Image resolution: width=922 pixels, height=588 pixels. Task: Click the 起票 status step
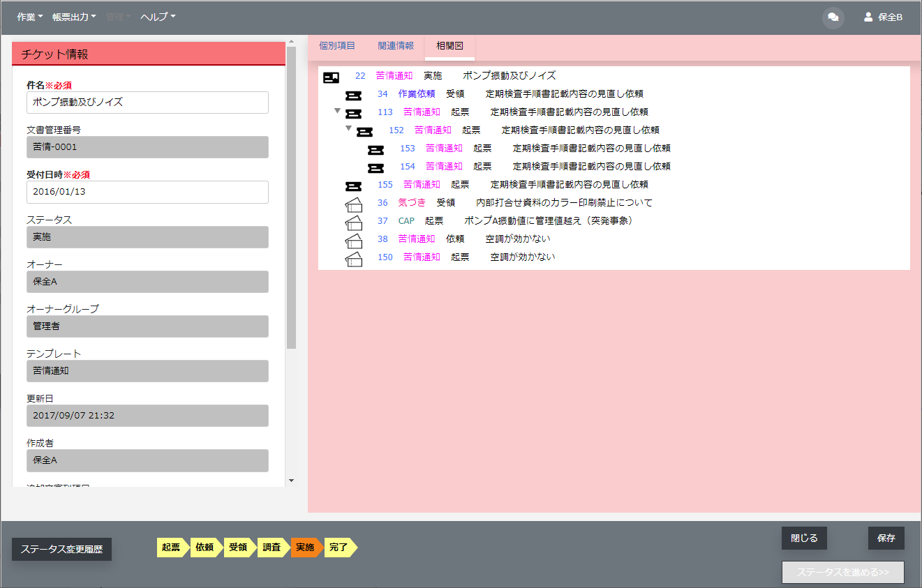point(172,548)
